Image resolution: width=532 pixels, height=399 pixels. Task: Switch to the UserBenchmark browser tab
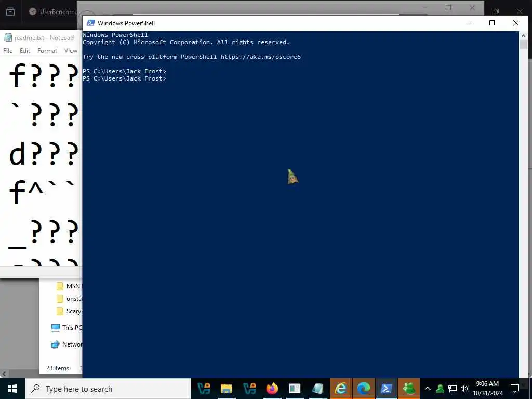coord(53,11)
